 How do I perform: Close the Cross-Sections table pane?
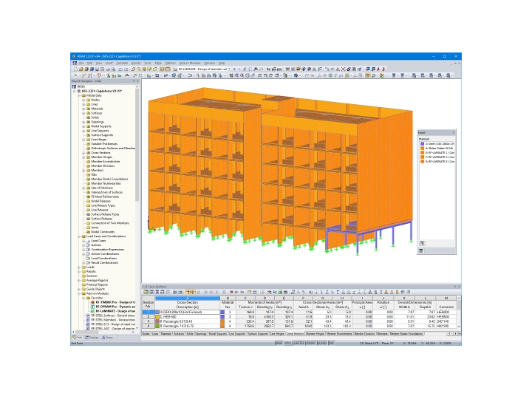pos(459,287)
